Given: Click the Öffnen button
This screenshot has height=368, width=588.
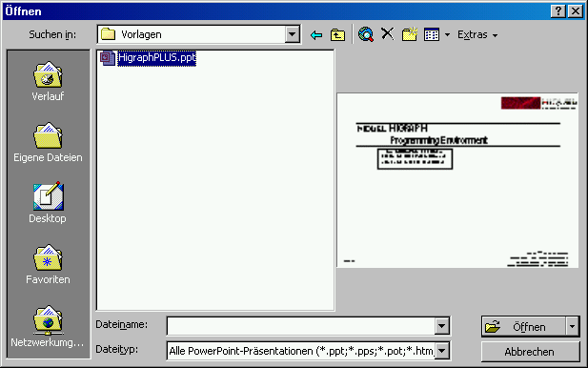Looking at the screenshot, I should [x=523, y=327].
